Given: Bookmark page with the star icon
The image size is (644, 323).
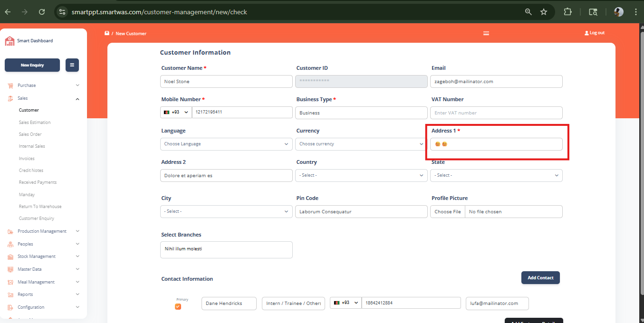Looking at the screenshot, I should point(544,12).
